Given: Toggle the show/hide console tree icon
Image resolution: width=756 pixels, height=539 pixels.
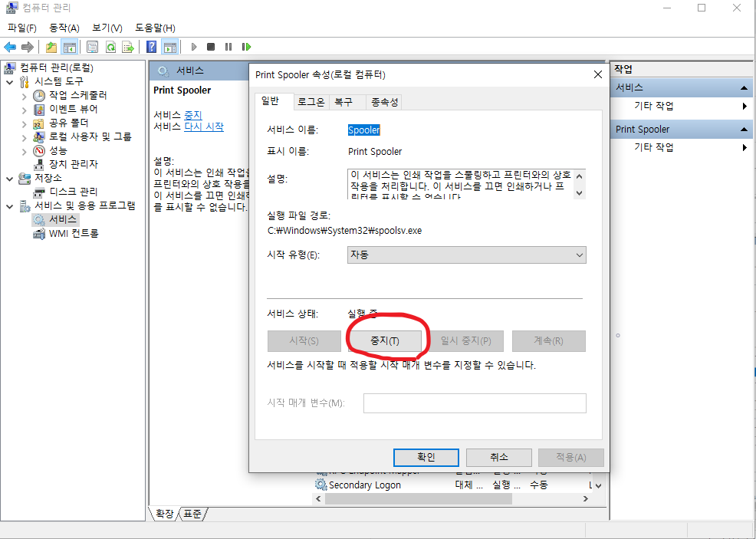Looking at the screenshot, I should 70,47.
